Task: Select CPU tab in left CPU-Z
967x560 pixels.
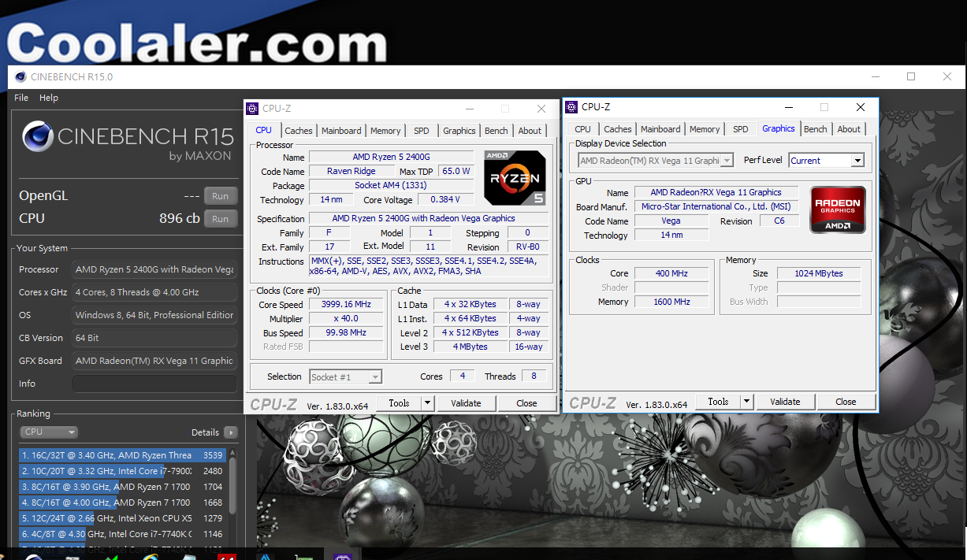Action: (x=264, y=130)
